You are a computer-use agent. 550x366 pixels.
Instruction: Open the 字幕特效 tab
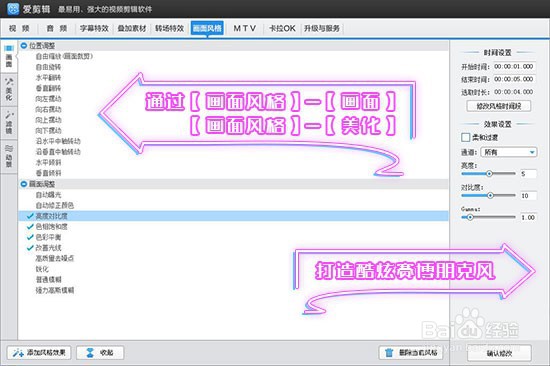coord(94,28)
